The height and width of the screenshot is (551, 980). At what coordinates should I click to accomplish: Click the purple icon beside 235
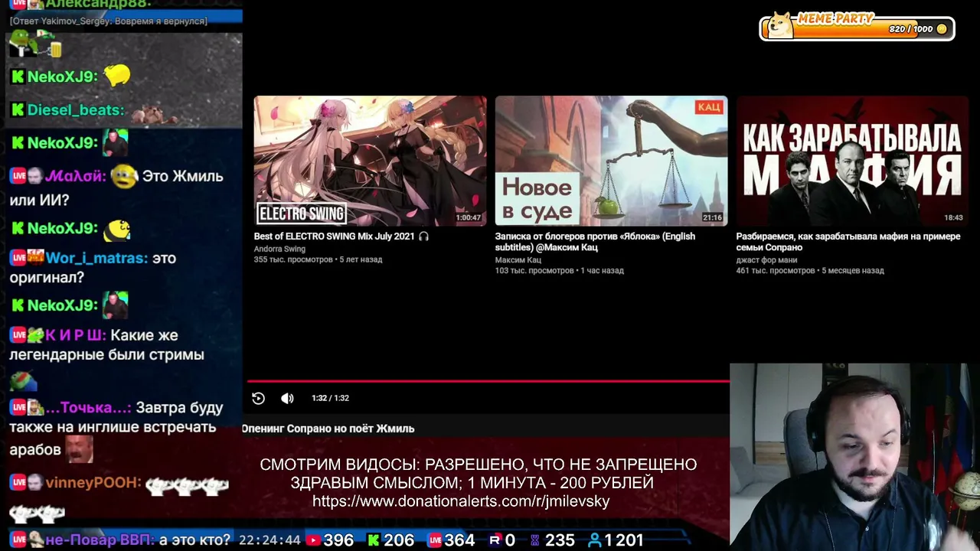535,540
